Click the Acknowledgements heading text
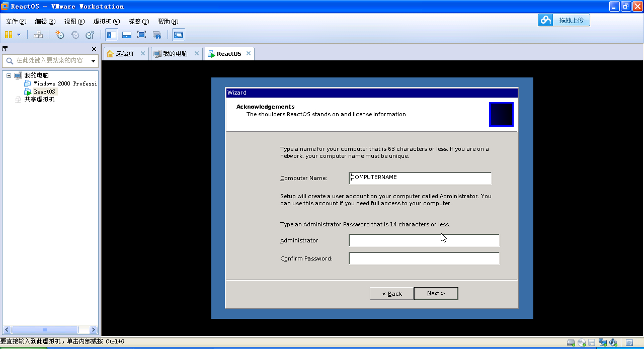 click(266, 107)
